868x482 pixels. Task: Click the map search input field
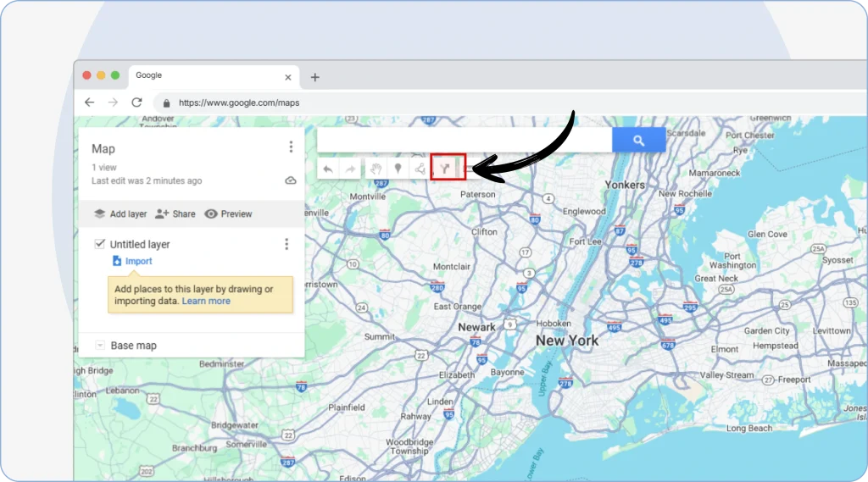click(x=465, y=141)
